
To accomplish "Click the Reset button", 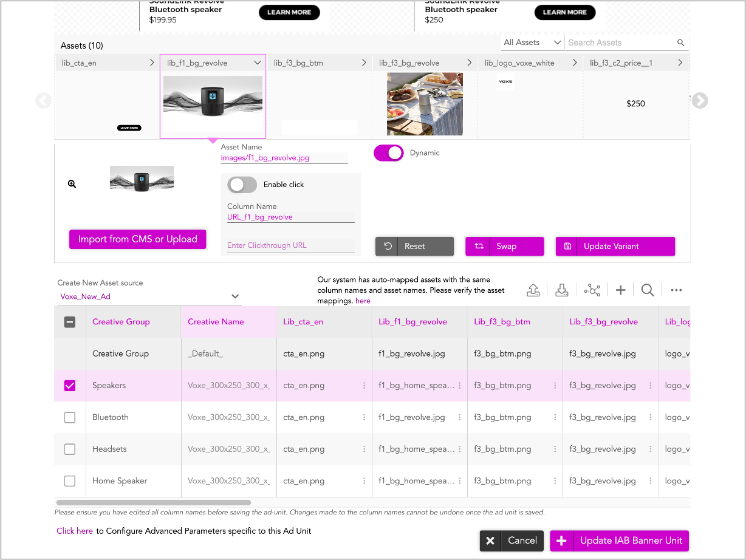I will 414,246.
